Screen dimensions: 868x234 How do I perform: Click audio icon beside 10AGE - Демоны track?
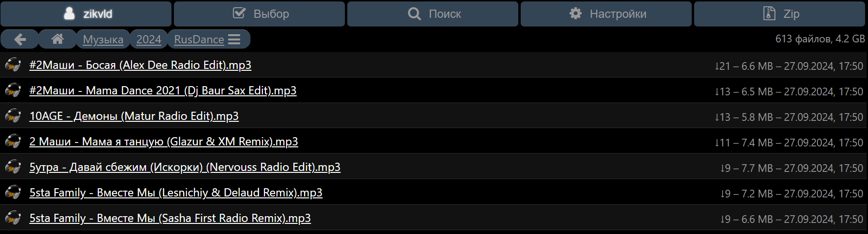13,116
